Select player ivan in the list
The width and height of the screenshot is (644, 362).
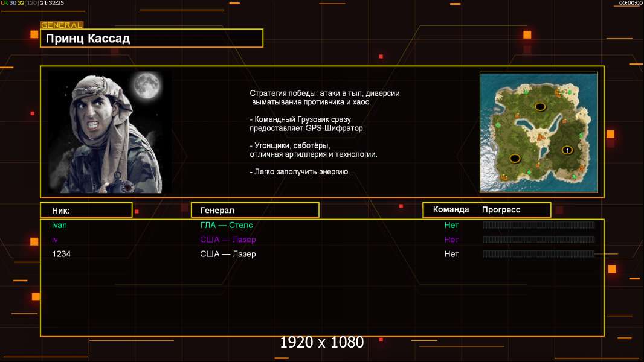pos(59,225)
